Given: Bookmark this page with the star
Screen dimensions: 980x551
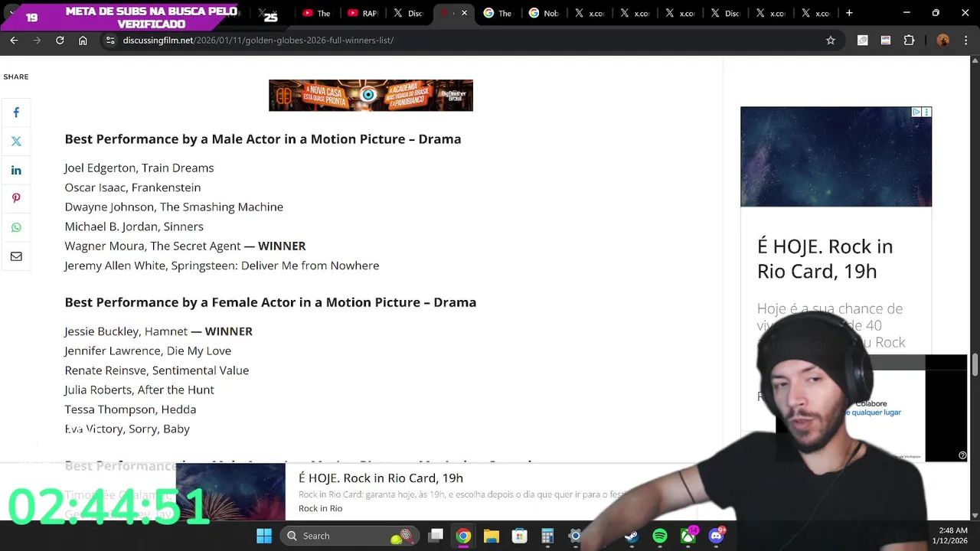Looking at the screenshot, I should (x=831, y=40).
